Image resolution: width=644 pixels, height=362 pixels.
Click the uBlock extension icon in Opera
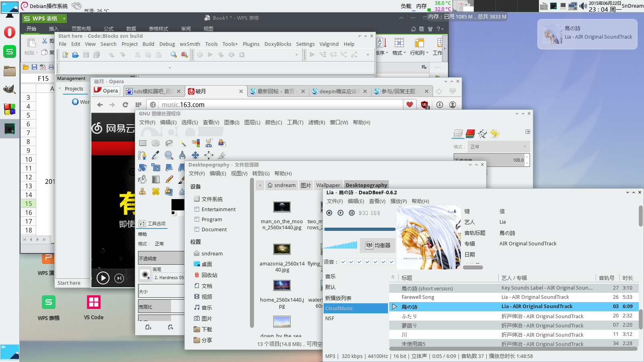(424, 105)
